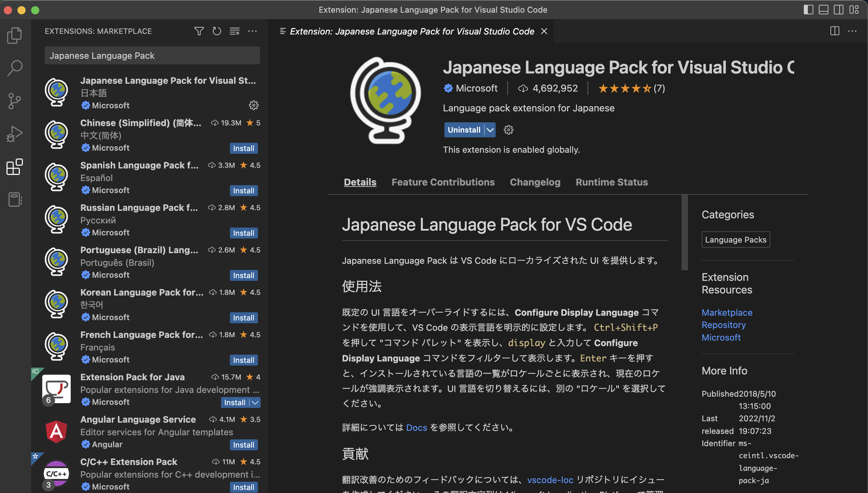Filter extensions with the funnel icon

coord(199,31)
